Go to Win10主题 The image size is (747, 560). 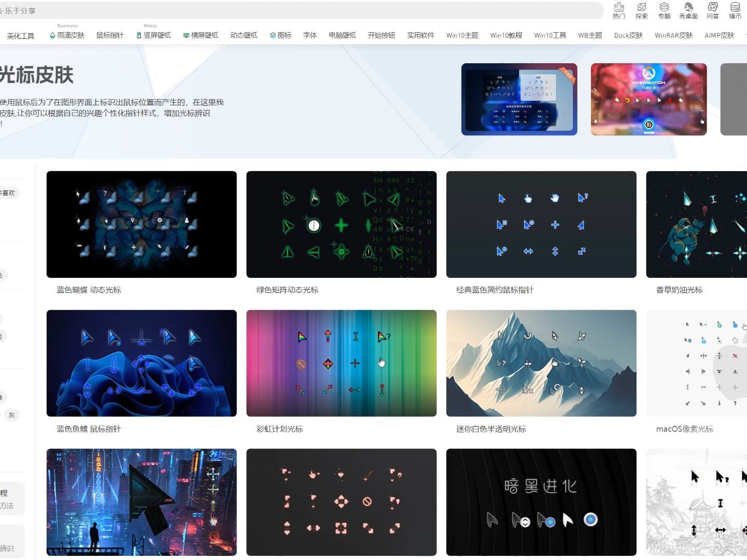tap(462, 35)
